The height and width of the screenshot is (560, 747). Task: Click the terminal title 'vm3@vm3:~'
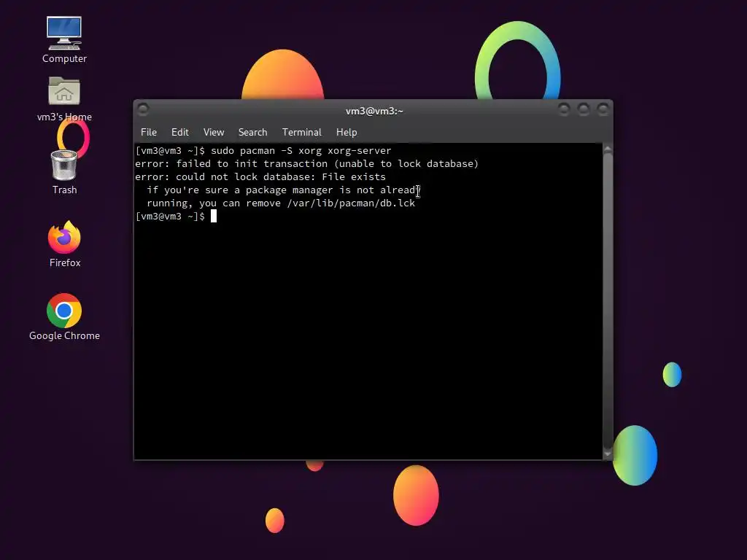click(374, 112)
